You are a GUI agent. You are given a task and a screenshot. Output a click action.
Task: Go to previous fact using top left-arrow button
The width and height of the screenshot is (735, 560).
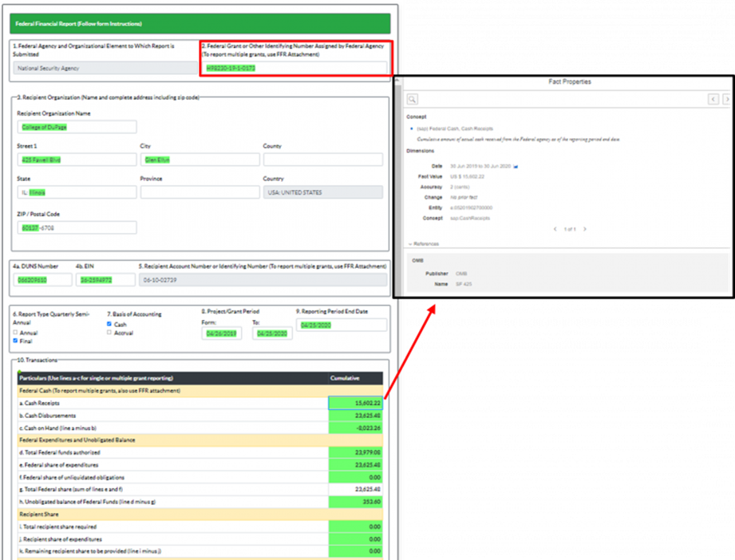point(713,100)
